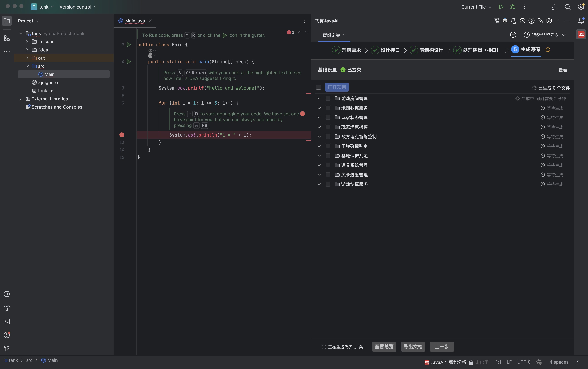This screenshot has width=588, height=369.
Task: Open the Notifications bell
Action: coord(581,21)
